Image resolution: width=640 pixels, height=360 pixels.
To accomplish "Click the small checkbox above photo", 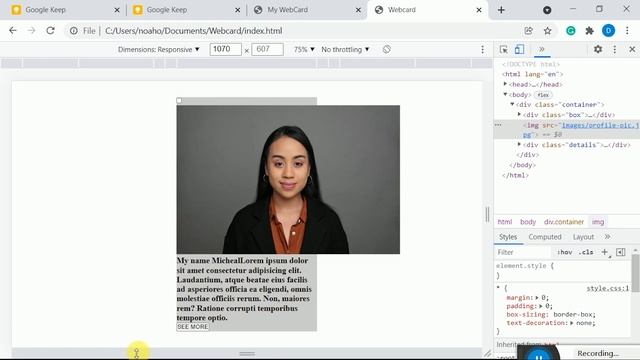I will pyautogui.click(x=179, y=100).
